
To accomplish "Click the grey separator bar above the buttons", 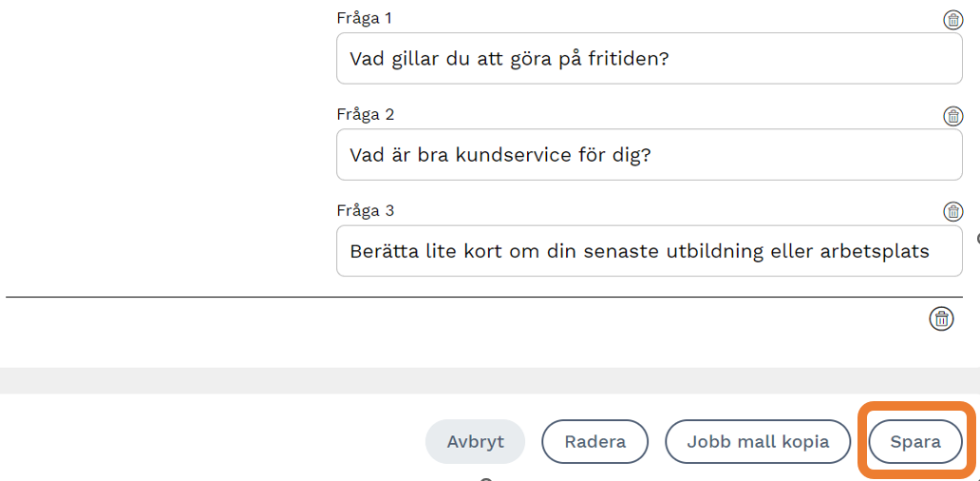I will (490, 380).
